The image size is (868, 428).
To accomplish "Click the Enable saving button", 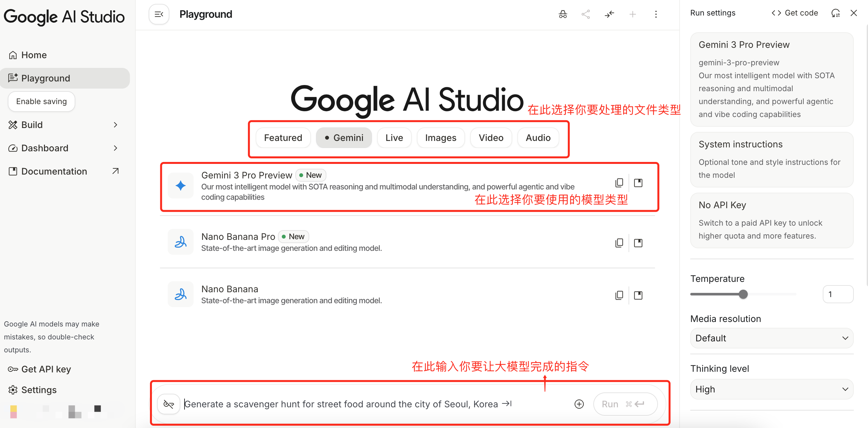I will (x=41, y=102).
